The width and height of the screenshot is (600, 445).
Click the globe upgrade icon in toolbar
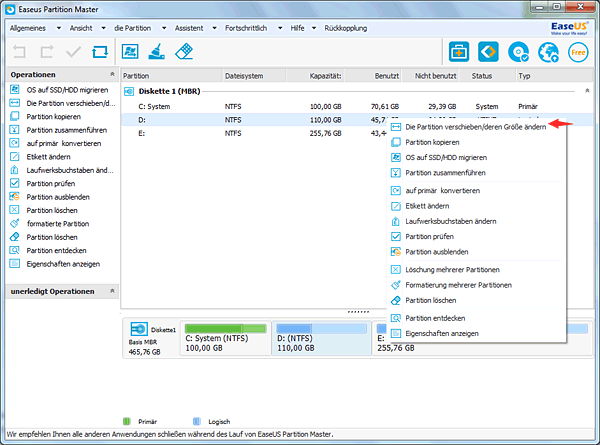[x=548, y=52]
